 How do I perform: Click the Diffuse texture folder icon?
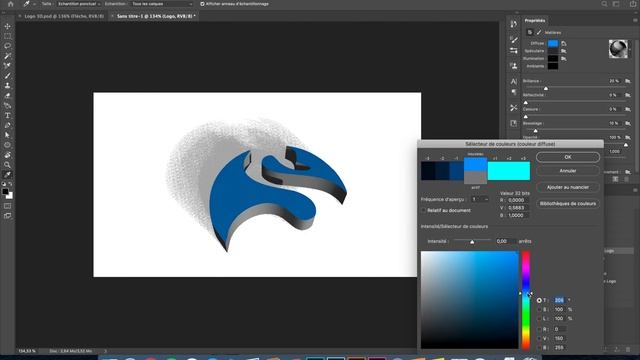pos(564,43)
